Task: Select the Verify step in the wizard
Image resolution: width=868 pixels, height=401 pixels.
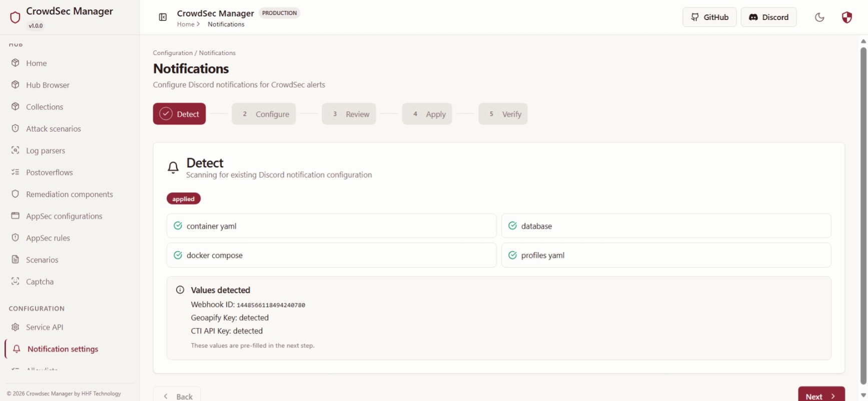Action: point(503,114)
